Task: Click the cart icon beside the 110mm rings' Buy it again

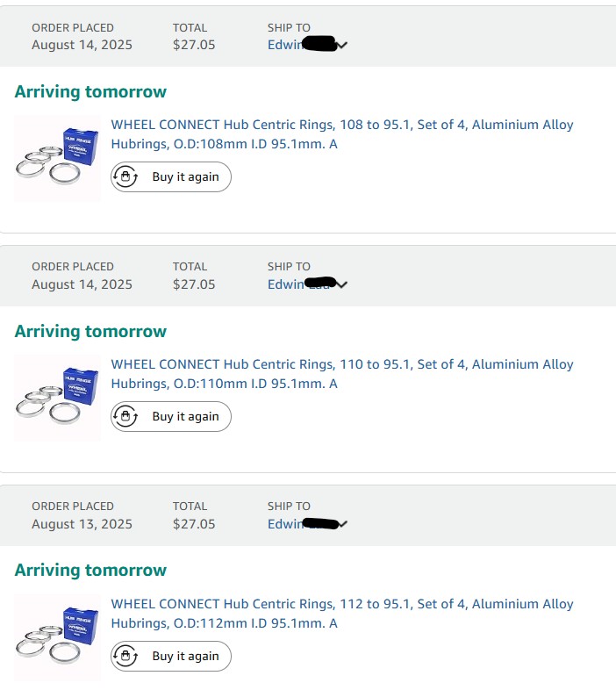Action: [x=126, y=417]
